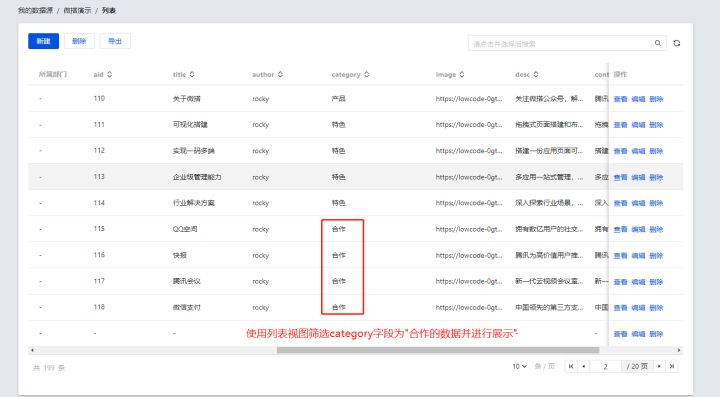This screenshot has height=397, width=720.
Task: Click 删除 in row 110
Action: 656,99
